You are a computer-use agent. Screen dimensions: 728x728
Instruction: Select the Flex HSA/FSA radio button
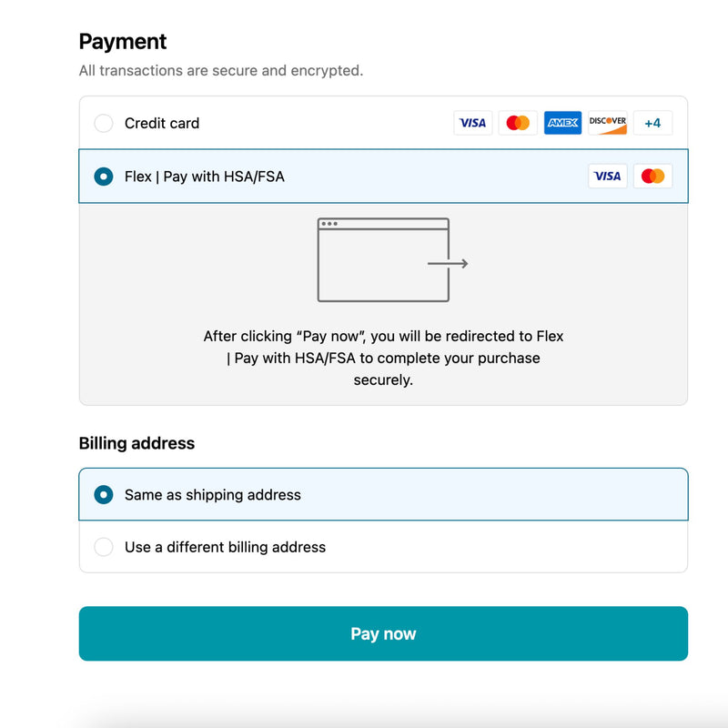pyautogui.click(x=104, y=177)
